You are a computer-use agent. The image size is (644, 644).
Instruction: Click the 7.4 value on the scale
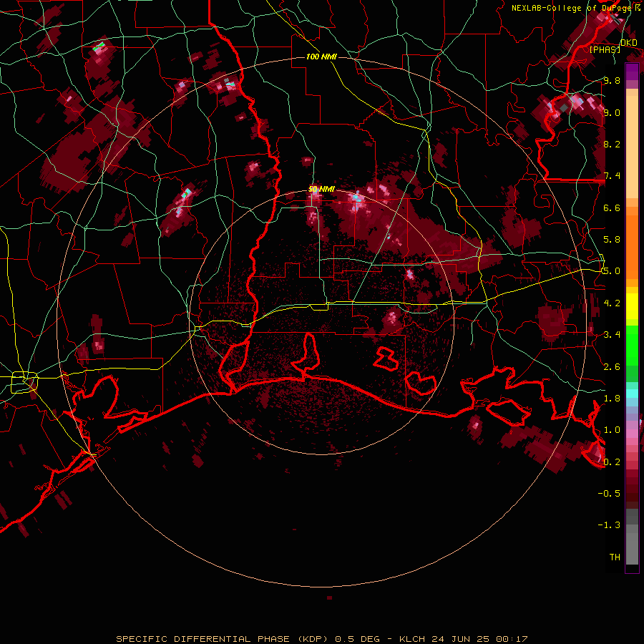(612, 176)
